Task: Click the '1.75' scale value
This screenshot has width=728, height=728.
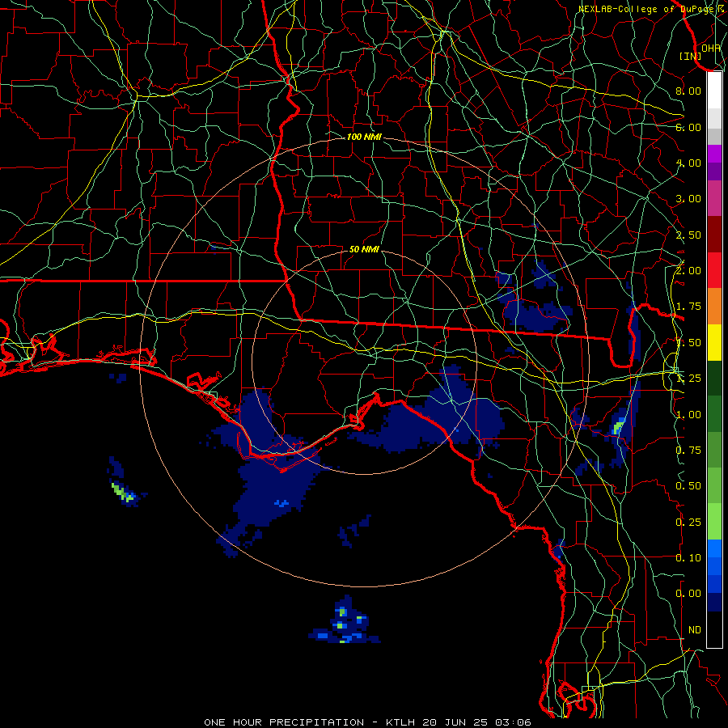Action: coord(688,307)
